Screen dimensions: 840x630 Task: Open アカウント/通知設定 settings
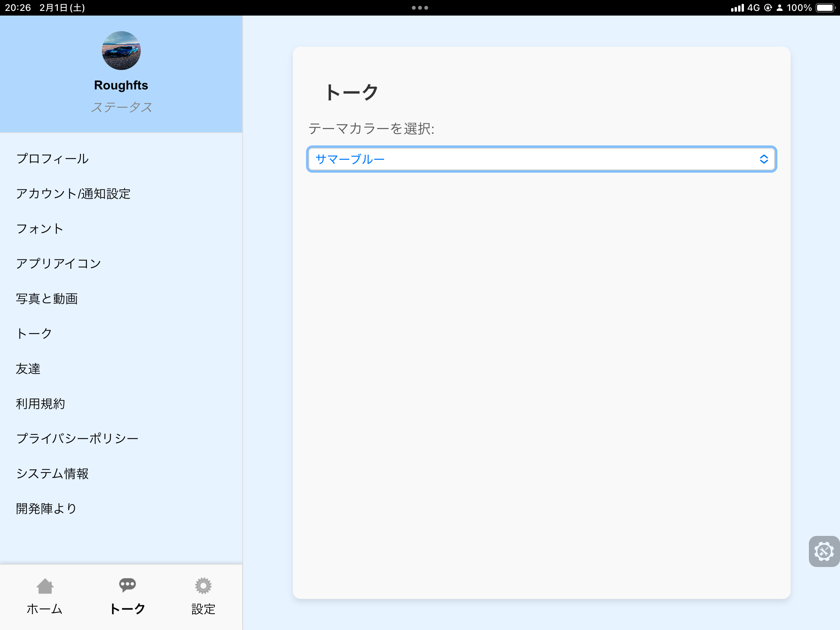(x=73, y=194)
